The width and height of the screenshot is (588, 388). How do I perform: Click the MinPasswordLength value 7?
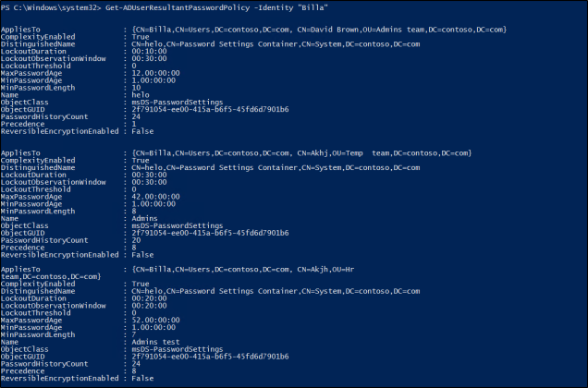133,338
